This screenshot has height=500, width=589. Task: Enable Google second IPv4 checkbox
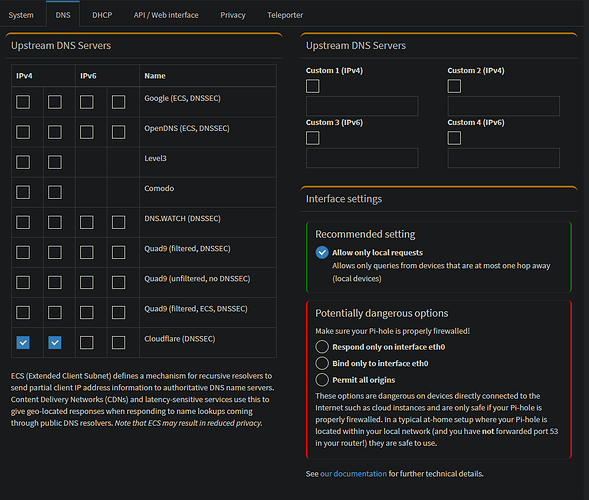pos(55,102)
